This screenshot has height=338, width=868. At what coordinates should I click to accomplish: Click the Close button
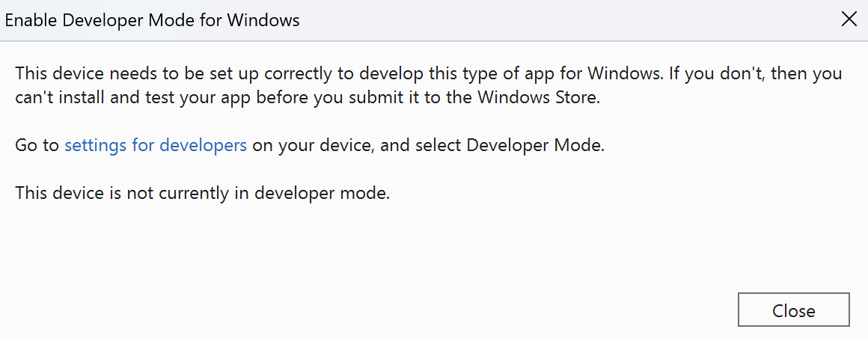(793, 310)
